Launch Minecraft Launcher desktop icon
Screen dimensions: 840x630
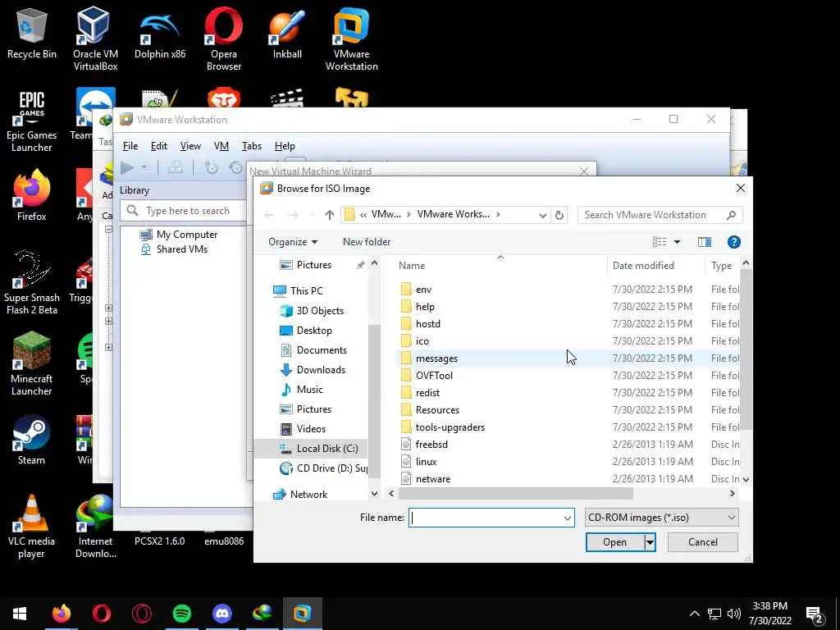[x=32, y=364]
